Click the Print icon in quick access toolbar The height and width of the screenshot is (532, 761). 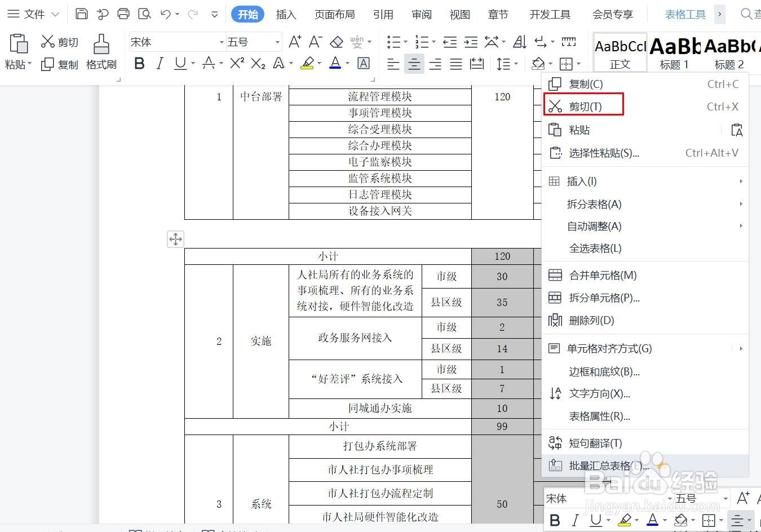pos(123,14)
